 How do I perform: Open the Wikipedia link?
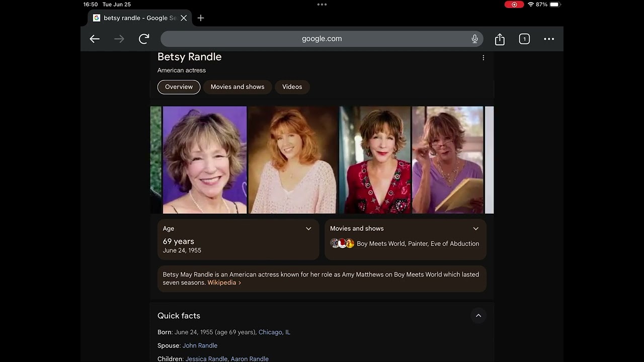point(224,283)
